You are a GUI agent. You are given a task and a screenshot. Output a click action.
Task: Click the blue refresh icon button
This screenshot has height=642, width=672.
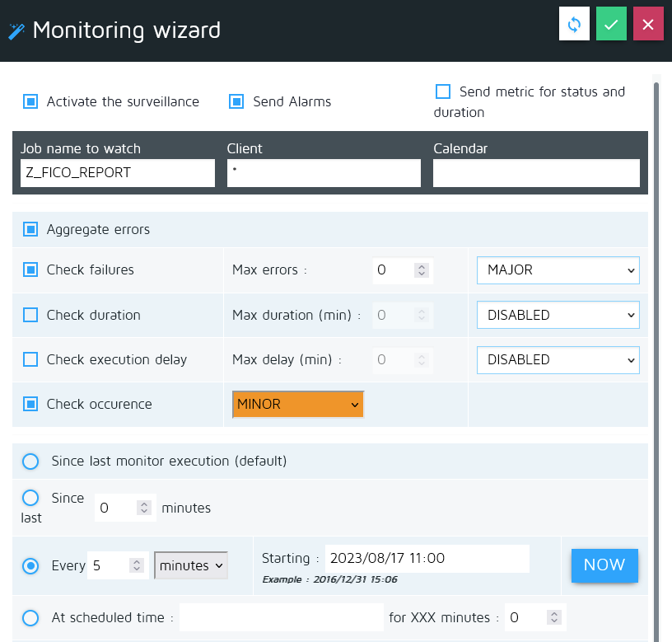[574, 24]
